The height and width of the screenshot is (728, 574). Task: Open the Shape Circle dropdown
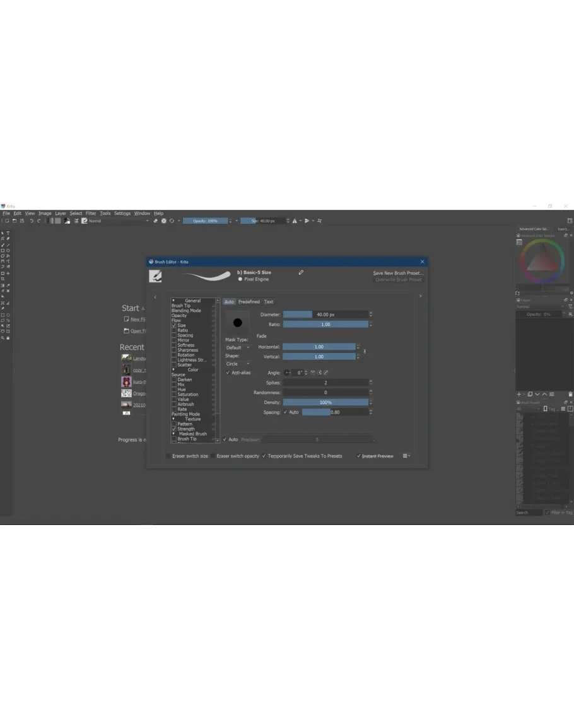[238, 364]
